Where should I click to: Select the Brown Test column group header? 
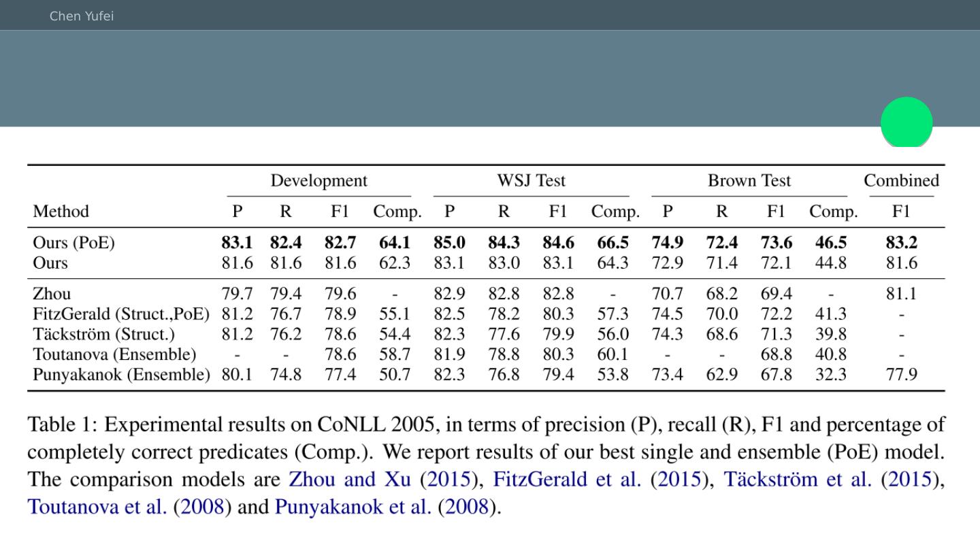(x=749, y=181)
